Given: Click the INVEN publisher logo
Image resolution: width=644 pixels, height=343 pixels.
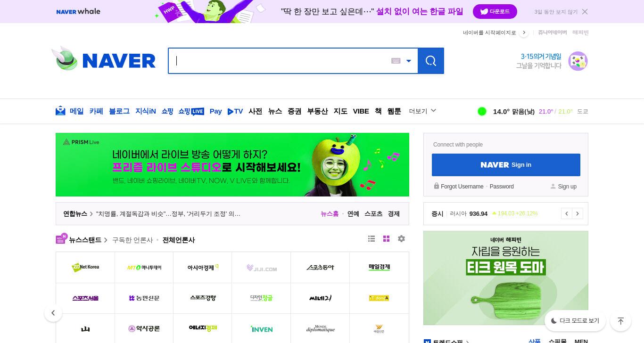Looking at the screenshot, I should pos(262,329).
